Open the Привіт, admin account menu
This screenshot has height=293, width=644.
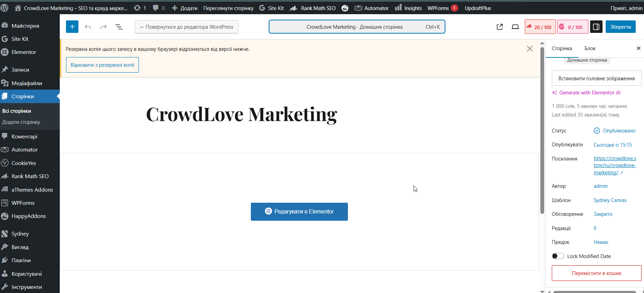tap(626, 8)
